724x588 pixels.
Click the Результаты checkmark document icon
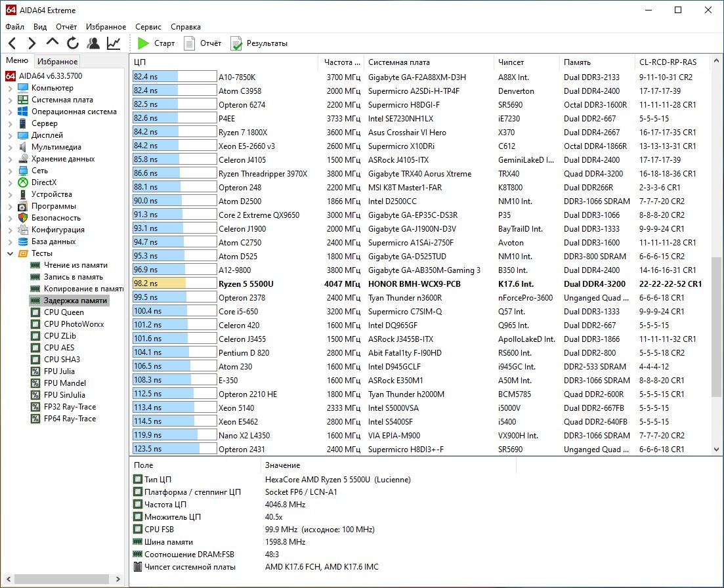coord(236,43)
